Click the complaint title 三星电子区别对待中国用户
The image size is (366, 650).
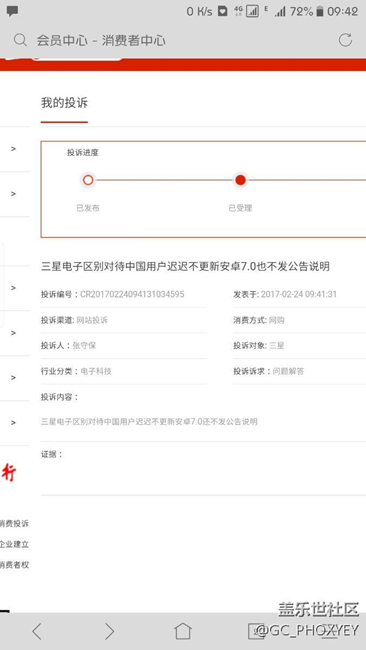coord(185,267)
